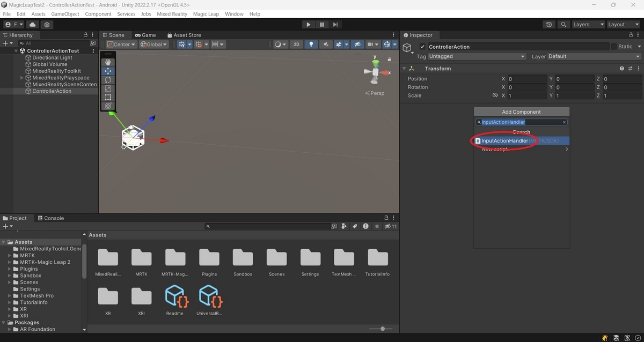Open the Inspector panel kebab menu
Viewport: 644px width, 342px height.
pyautogui.click(x=638, y=35)
